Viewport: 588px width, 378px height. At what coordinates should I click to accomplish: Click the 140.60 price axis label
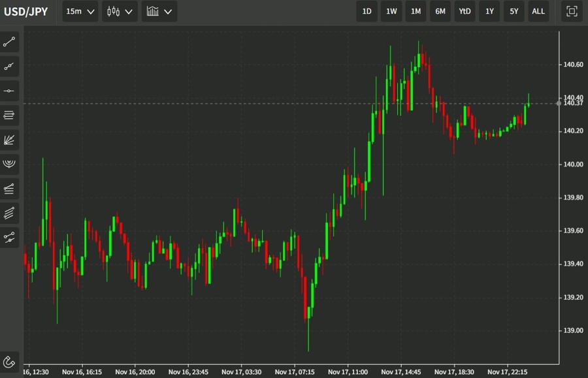pyautogui.click(x=573, y=65)
